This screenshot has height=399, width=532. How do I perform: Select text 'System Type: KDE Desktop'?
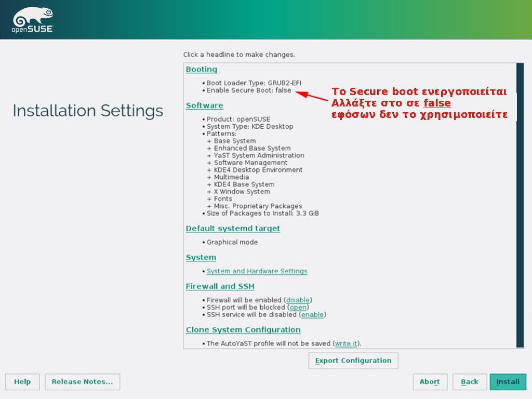click(x=250, y=127)
